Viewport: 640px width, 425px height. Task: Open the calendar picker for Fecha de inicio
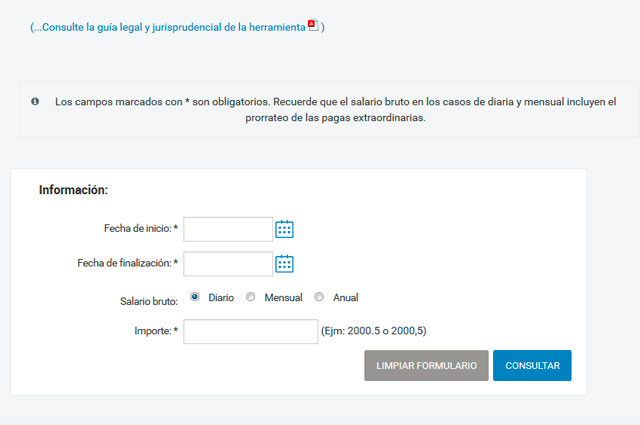pyautogui.click(x=284, y=229)
